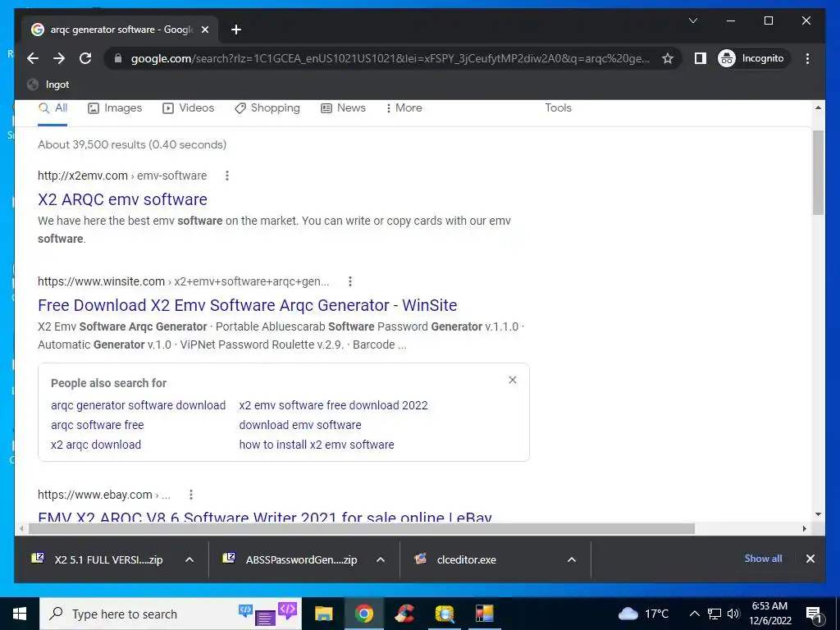Open options for ebay.com result
Screen dimensions: 840x630
(190, 495)
